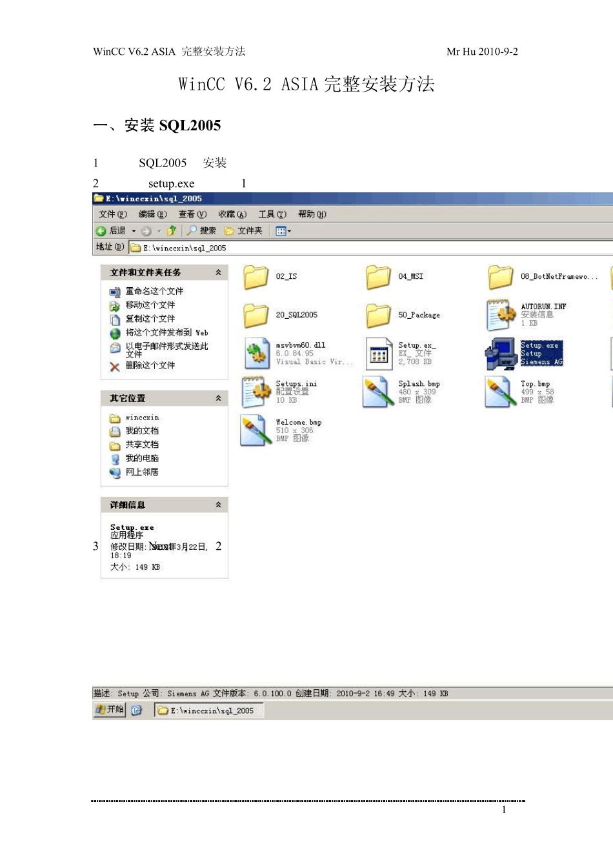
Task: Click the Internet Explorer quick launch icon
Action: [136, 711]
